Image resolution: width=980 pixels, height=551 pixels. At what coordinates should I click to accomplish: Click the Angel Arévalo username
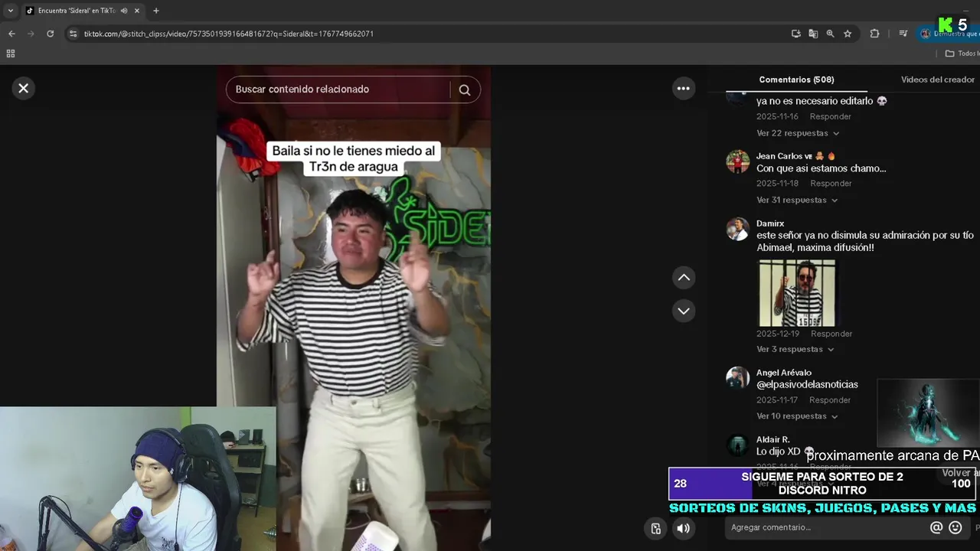[784, 373]
